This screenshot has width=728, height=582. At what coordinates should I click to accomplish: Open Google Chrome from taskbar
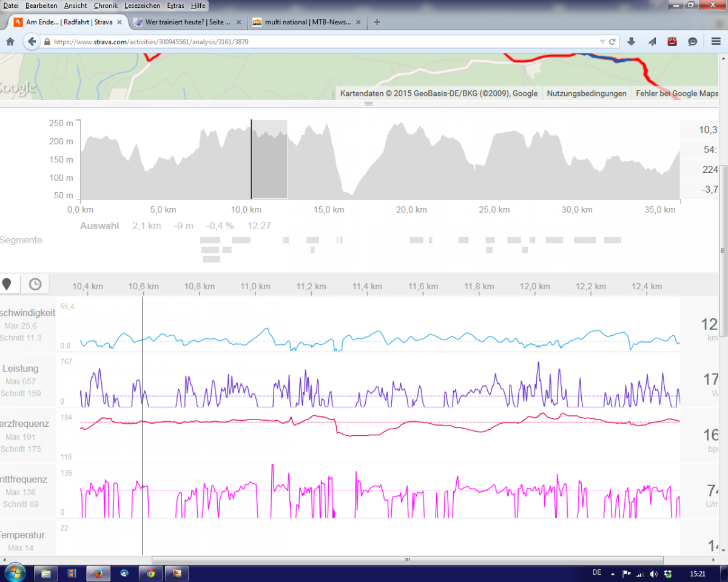tap(150, 573)
